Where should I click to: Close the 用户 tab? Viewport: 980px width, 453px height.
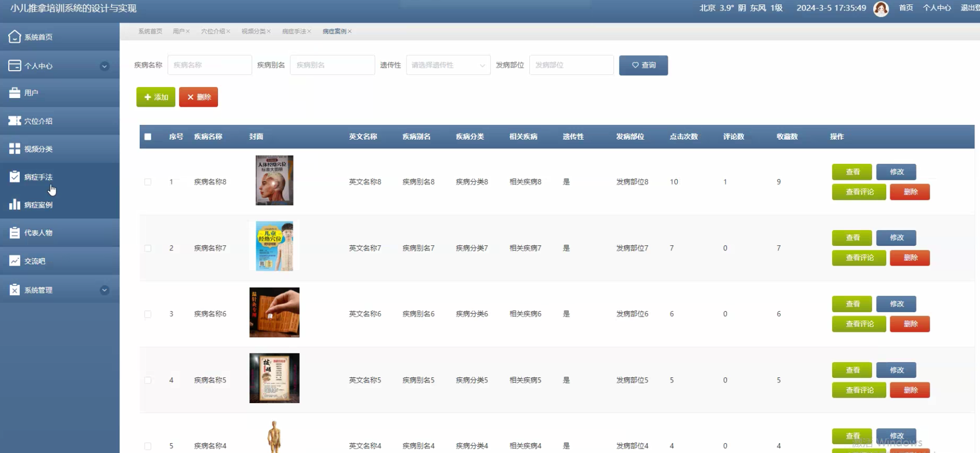(x=188, y=31)
